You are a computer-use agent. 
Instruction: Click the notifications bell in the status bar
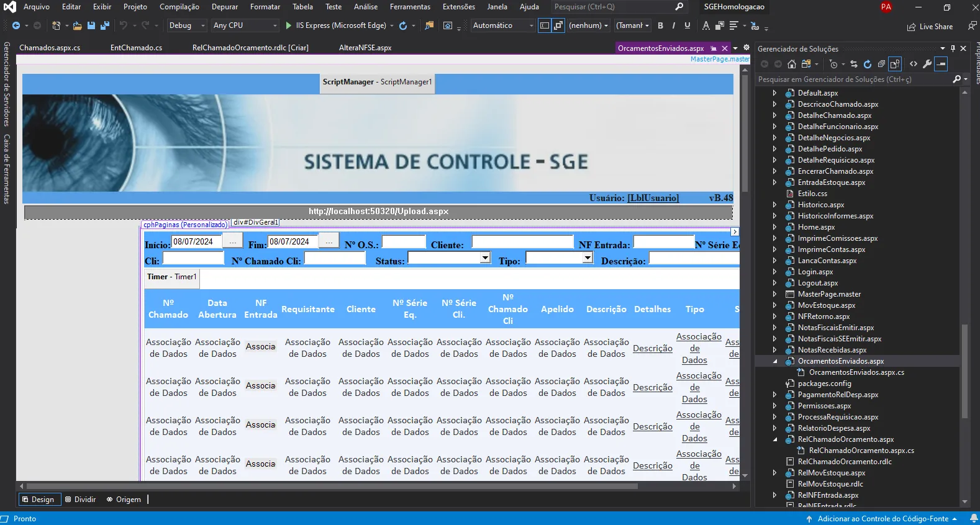pos(974,518)
